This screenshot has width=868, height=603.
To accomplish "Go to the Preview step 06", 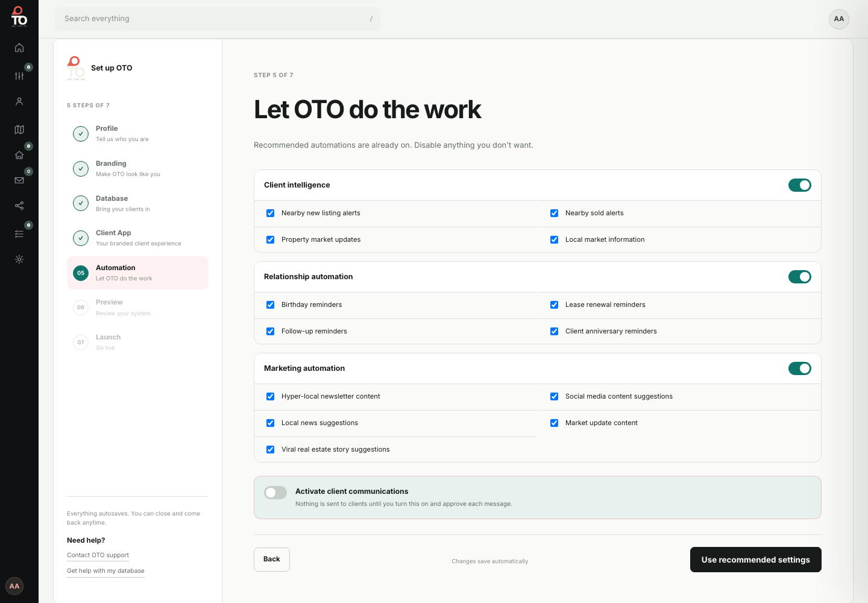I will pyautogui.click(x=137, y=308).
